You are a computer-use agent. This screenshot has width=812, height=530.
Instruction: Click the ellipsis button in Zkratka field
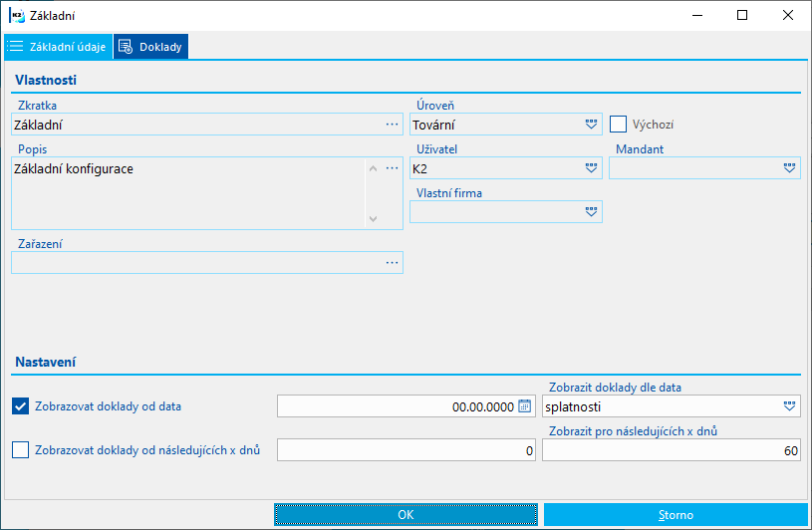[x=392, y=125]
